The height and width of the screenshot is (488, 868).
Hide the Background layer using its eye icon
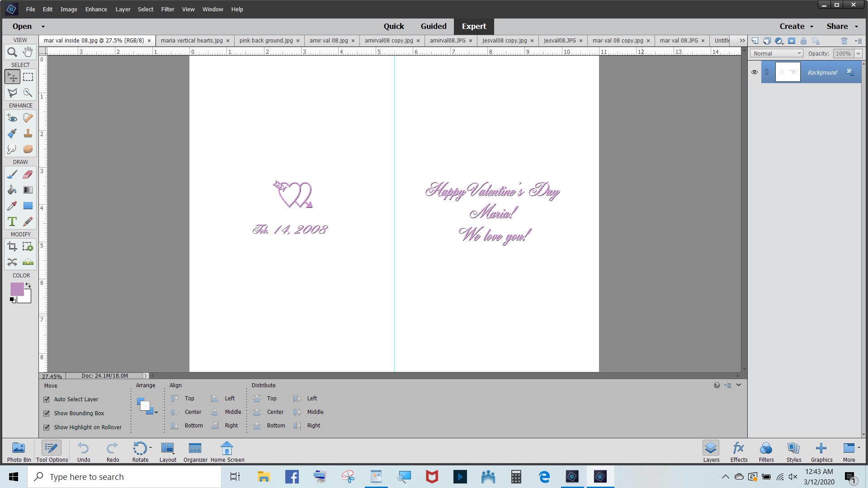point(755,72)
